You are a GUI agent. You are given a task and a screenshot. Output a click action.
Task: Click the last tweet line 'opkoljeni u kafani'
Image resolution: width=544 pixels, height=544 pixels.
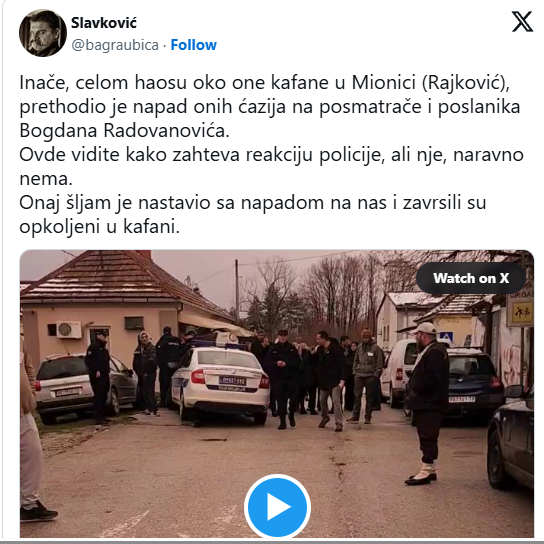100,227
